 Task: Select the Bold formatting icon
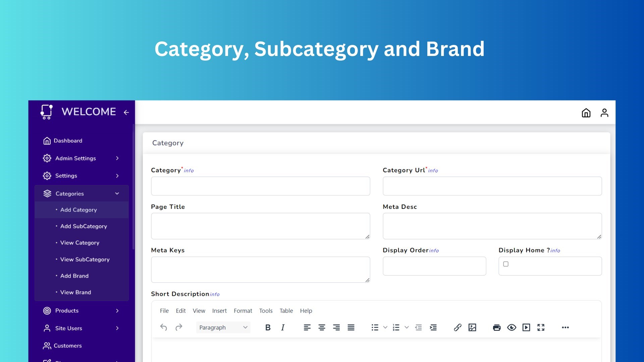[x=268, y=327]
